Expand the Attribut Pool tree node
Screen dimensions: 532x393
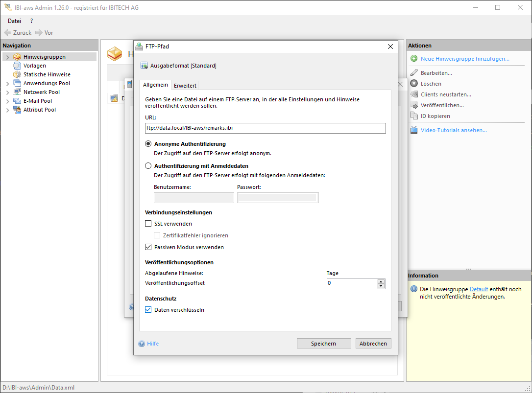pos(8,110)
